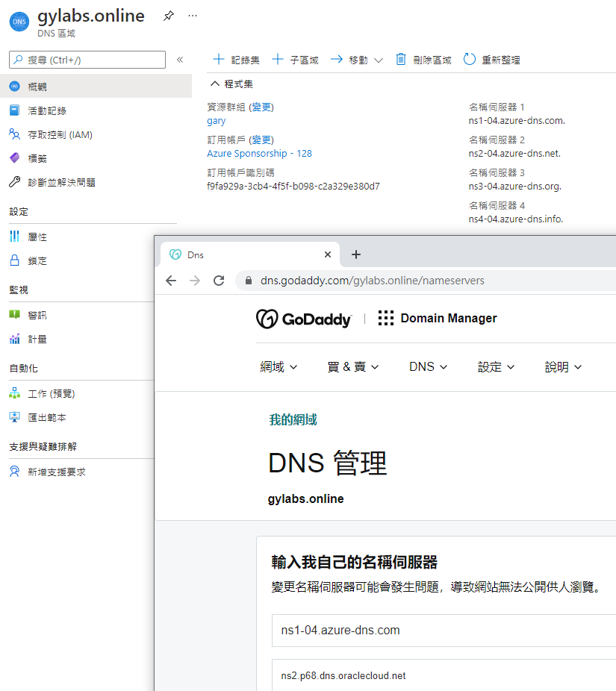The height and width of the screenshot is (691, 616).
Task: Open 鎖定 locks in sidebar
Action: click(x=37, y=261)
